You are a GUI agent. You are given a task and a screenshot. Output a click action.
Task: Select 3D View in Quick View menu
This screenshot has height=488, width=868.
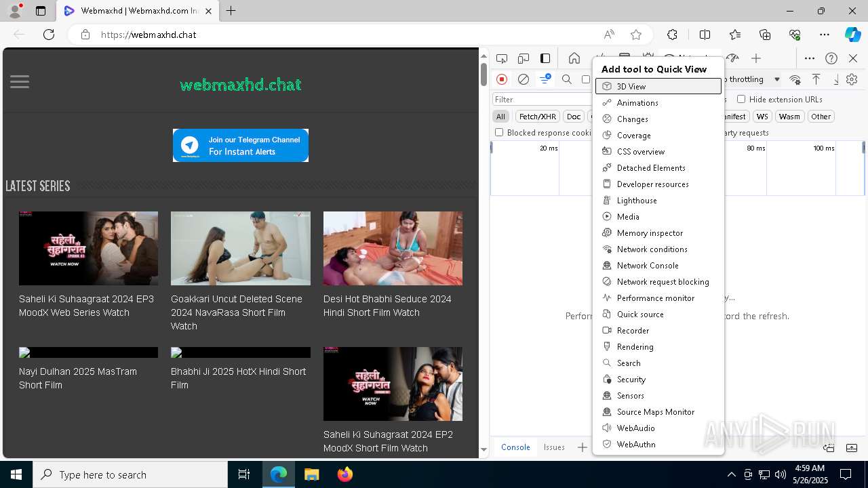[x=658, y=86]
